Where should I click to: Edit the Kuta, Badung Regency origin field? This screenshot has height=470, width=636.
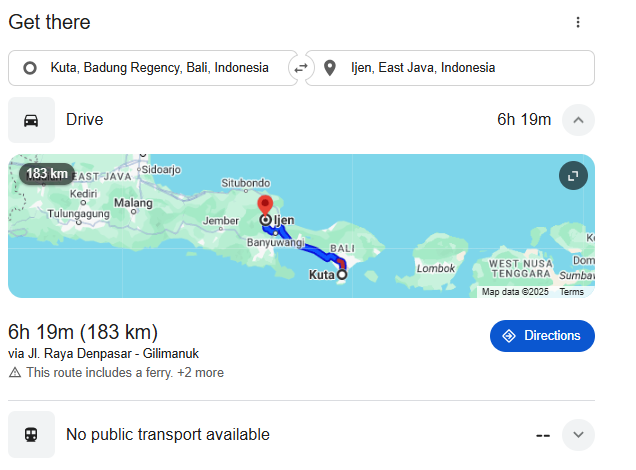click(153, 68)
